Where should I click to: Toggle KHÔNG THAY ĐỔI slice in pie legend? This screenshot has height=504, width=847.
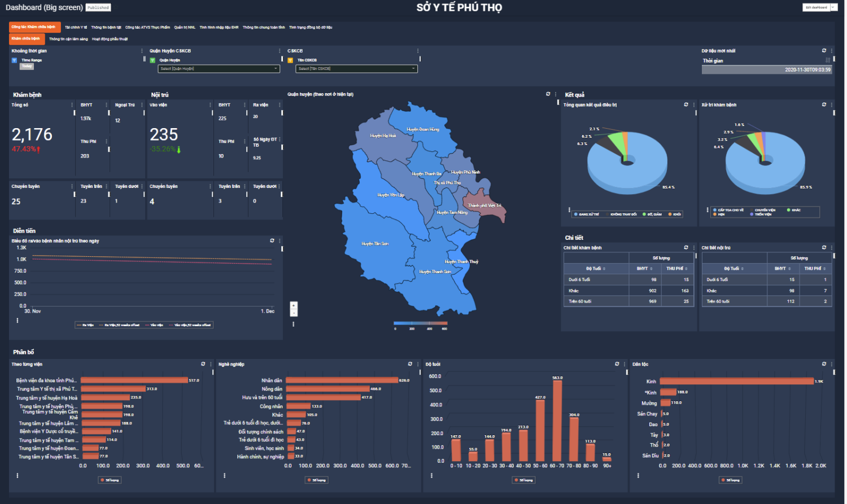click(x=621, y=214)
